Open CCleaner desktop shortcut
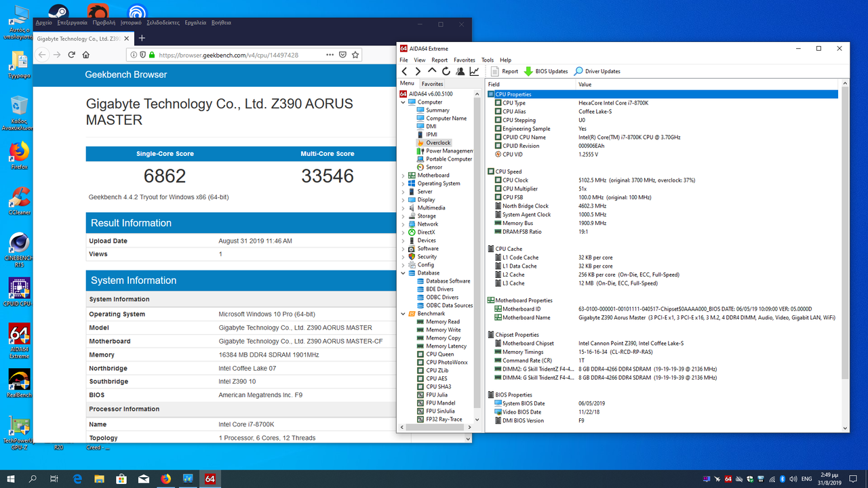The width and height of the screenshot is (868, 488). (19, 201)
